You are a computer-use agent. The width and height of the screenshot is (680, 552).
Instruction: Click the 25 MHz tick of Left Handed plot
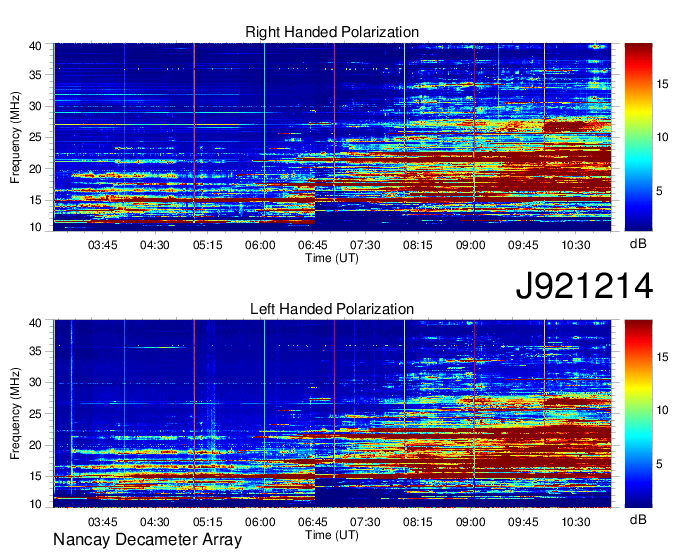pyautogui.click(x=35, y=414)
